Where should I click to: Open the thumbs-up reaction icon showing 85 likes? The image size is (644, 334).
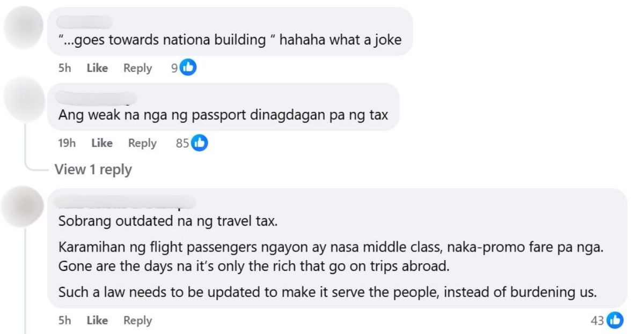coord(200,143)
